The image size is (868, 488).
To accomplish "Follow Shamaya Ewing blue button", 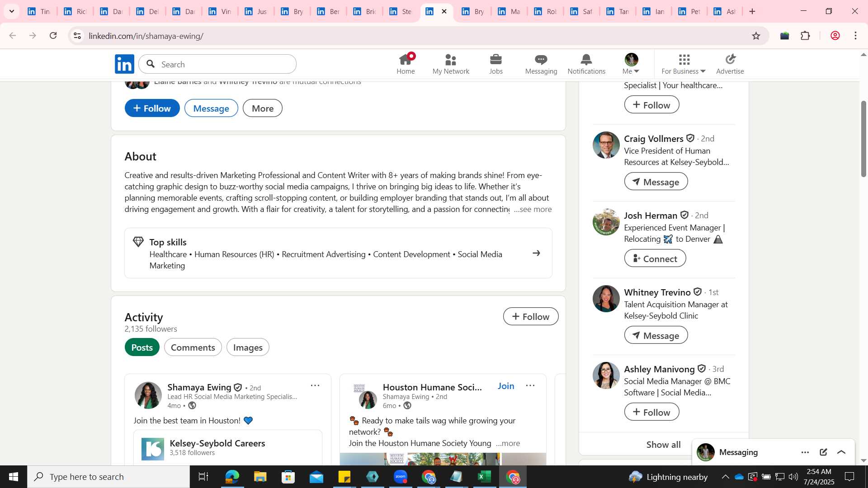I will click(x=152, y=108).
